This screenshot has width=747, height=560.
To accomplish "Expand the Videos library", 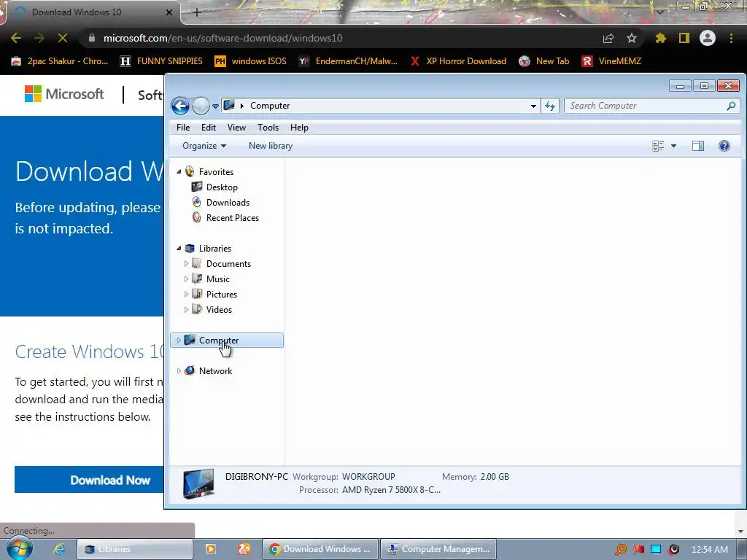I will click(186, 309).
